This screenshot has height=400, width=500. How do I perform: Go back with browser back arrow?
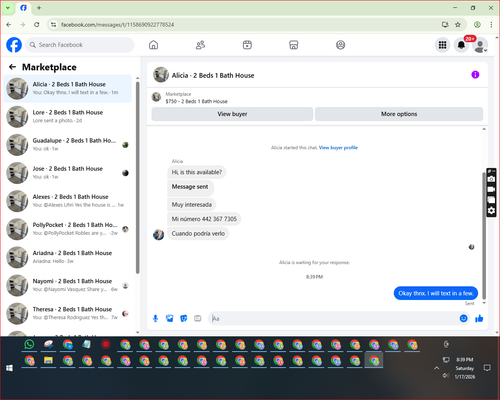(x=9, y=25)
